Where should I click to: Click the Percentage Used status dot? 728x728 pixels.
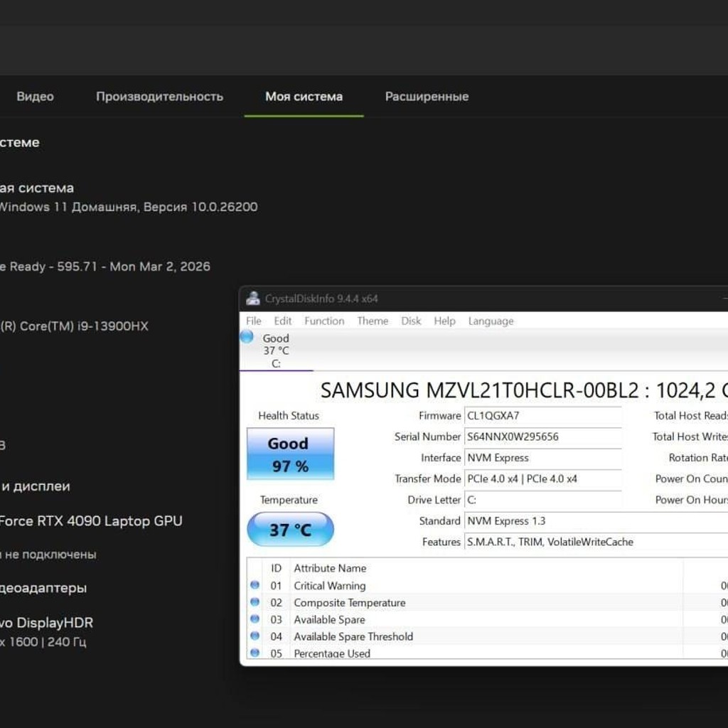coord(255,653)
